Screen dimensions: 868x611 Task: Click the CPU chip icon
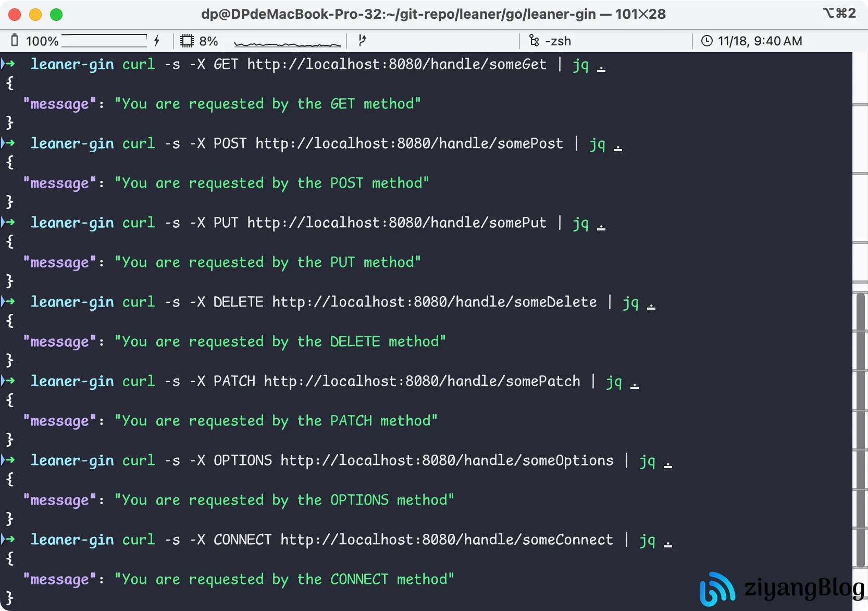click(x=187, y=41)
